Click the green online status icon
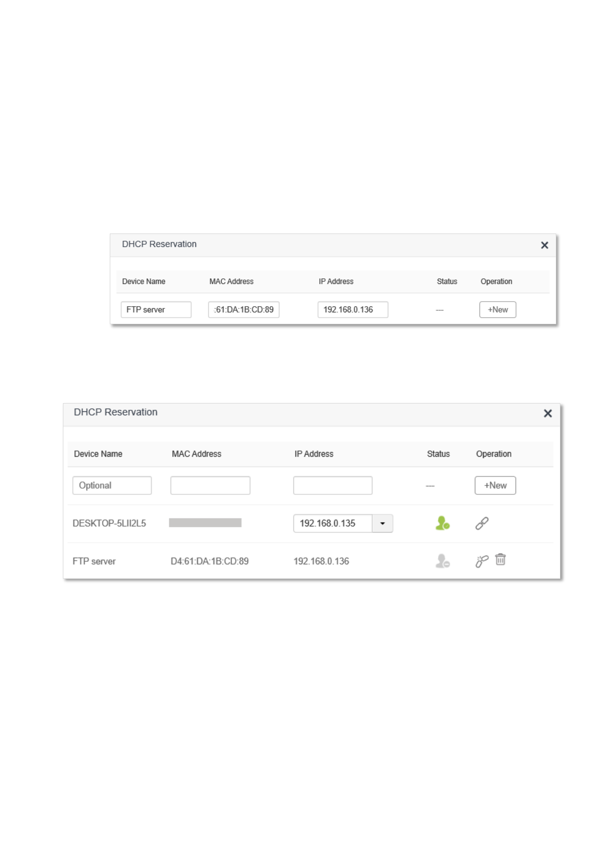 pyautogui.click(x=442, y=524)
